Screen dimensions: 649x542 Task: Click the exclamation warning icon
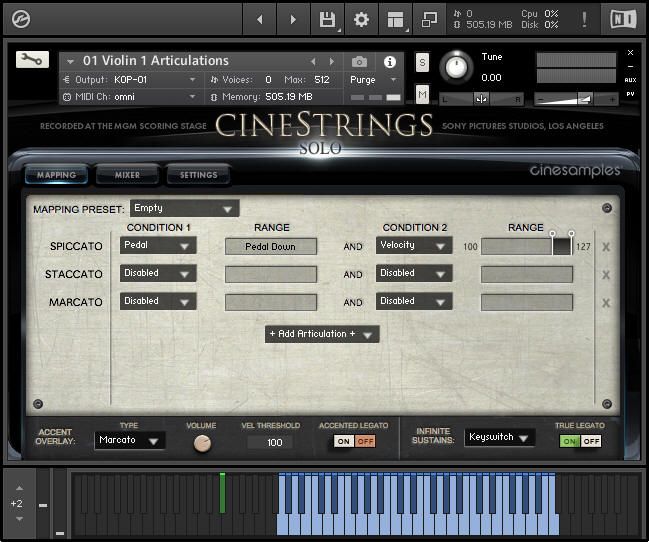[x=584, y=19]
